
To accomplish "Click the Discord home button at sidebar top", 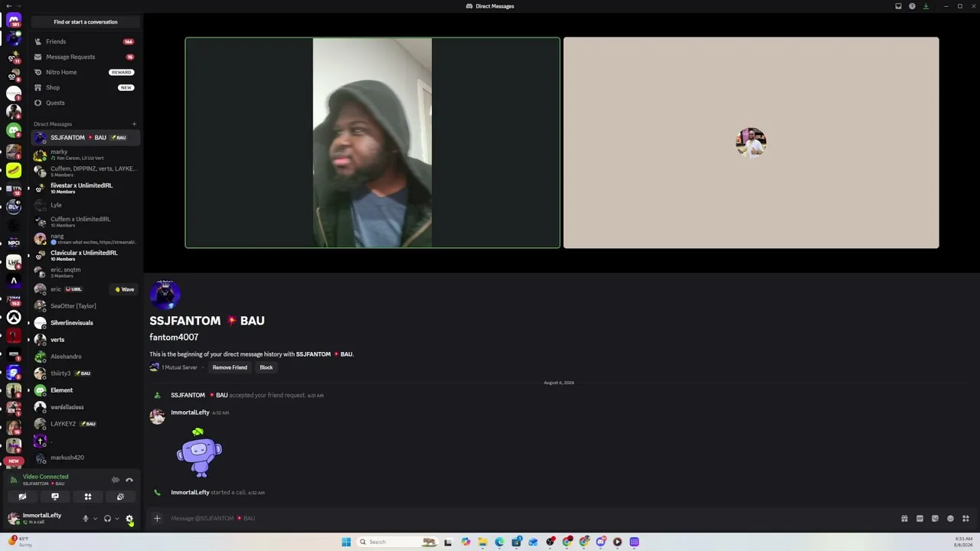I will pyautogui.click(x=14, y=21).
